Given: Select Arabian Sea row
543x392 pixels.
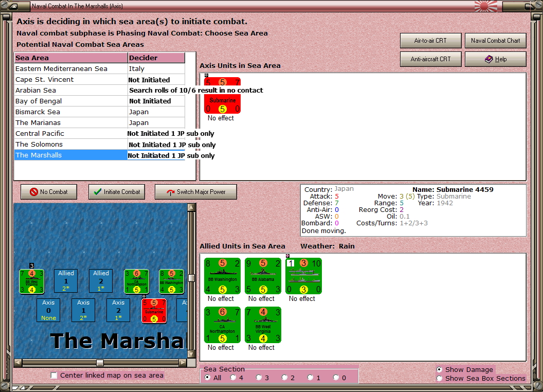Looking at the screenshot, I should (100, 90).
